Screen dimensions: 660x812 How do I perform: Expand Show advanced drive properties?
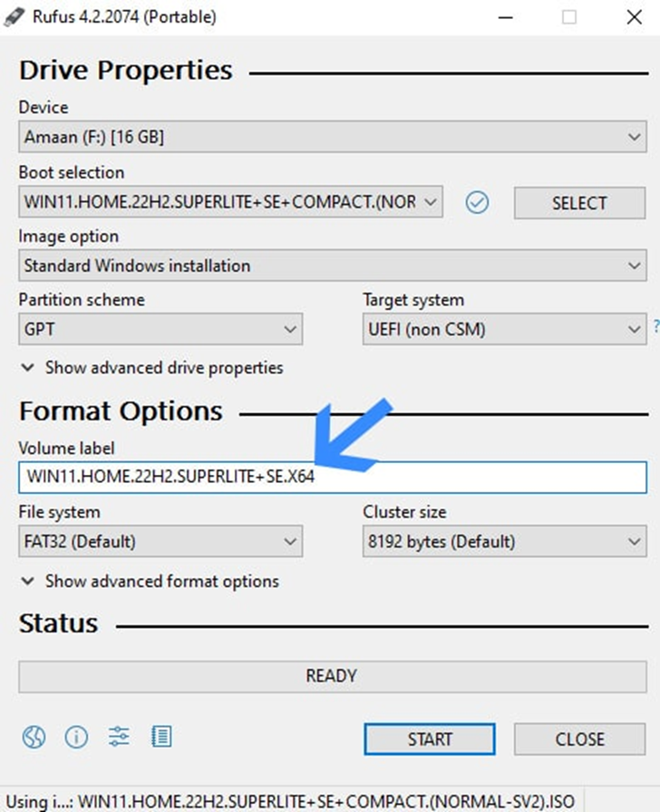[151, 368]
